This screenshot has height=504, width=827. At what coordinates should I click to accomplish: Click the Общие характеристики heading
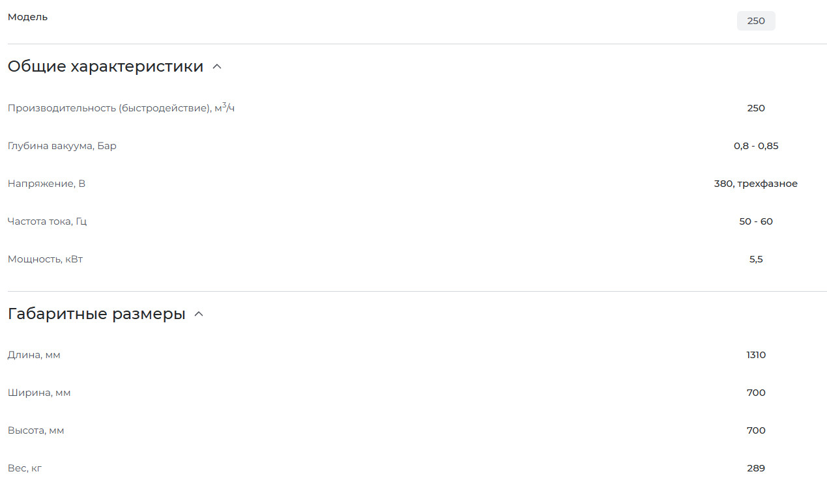click(x=106, y=66)
